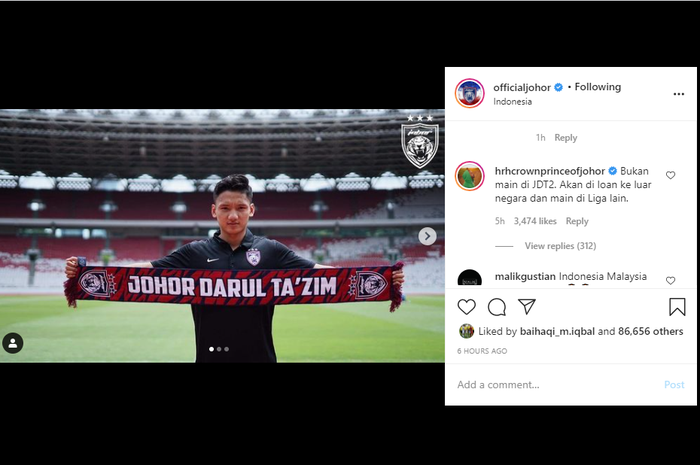Like the hrhcrownprinceofjohor comment
This screenshot has height=465, width=700.
(671, 175)
